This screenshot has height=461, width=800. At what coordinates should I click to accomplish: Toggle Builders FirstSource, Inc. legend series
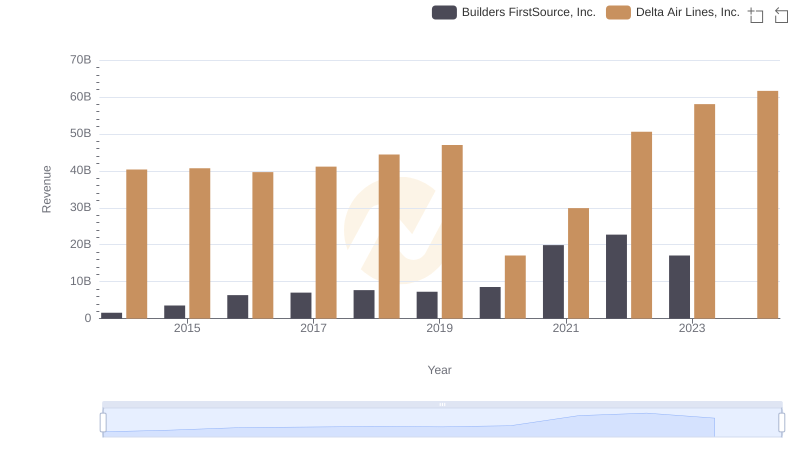click(514, 12)
